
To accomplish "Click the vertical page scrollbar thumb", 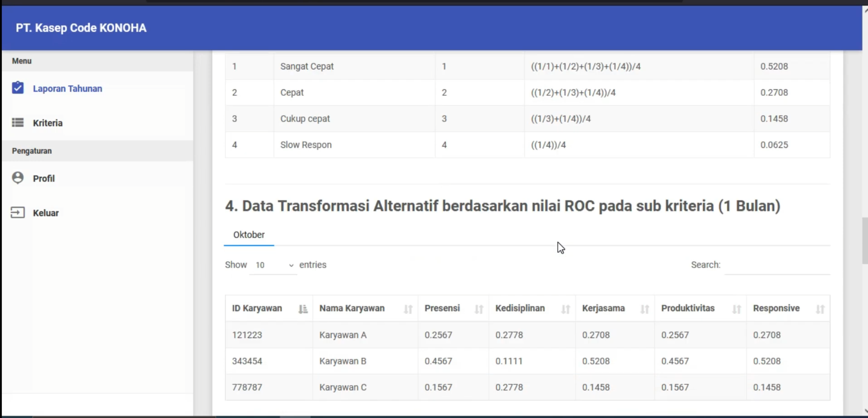I will (865, 241).
